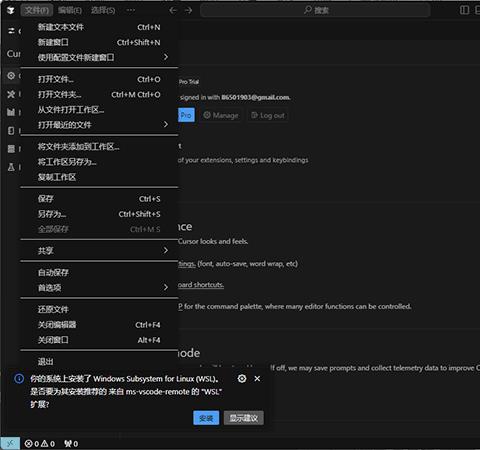Open the 编辑(E) menu
Image resolution: width=480 pixels, height=450 pixels.
click(70, 10)
